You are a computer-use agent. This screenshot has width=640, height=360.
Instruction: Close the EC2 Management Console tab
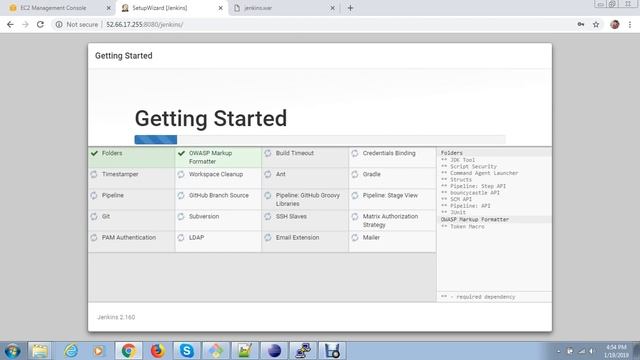click(x=109, y=8)
